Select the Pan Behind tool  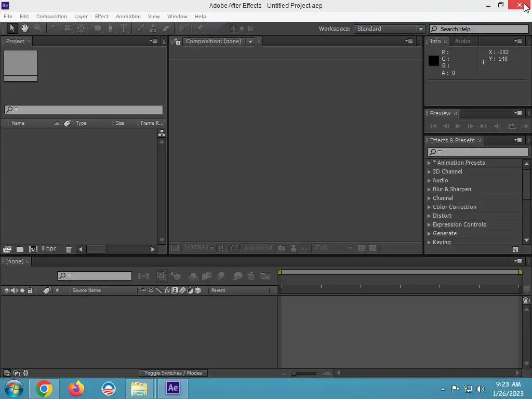[81, 29]
